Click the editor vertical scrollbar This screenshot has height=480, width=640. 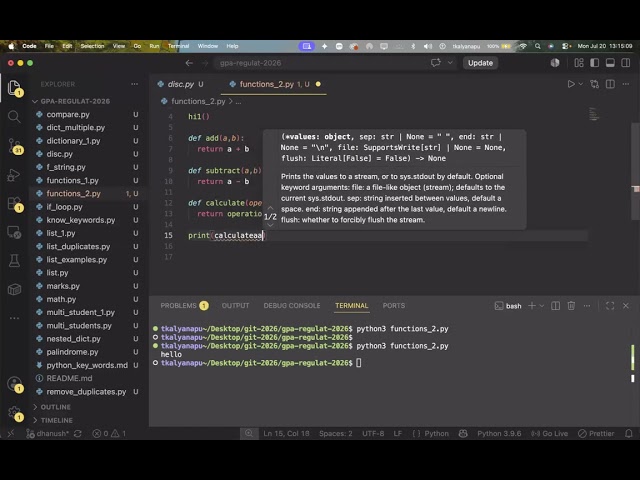point(635,171)
